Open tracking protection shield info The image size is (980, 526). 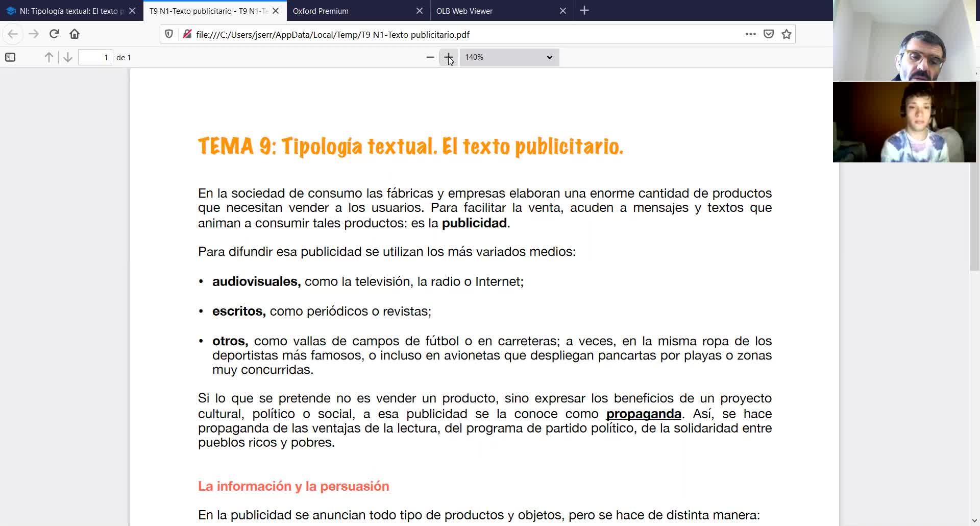[x=169, y=34]
